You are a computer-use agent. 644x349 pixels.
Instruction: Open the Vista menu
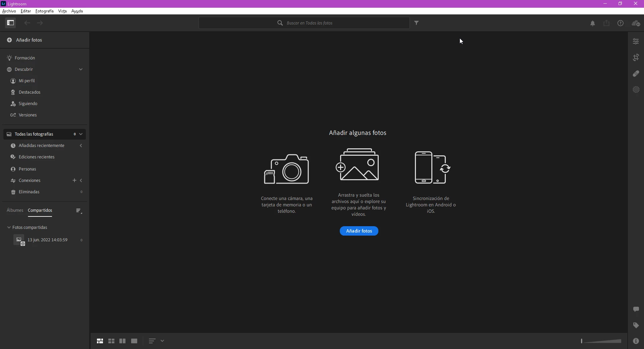pos(62,11)
